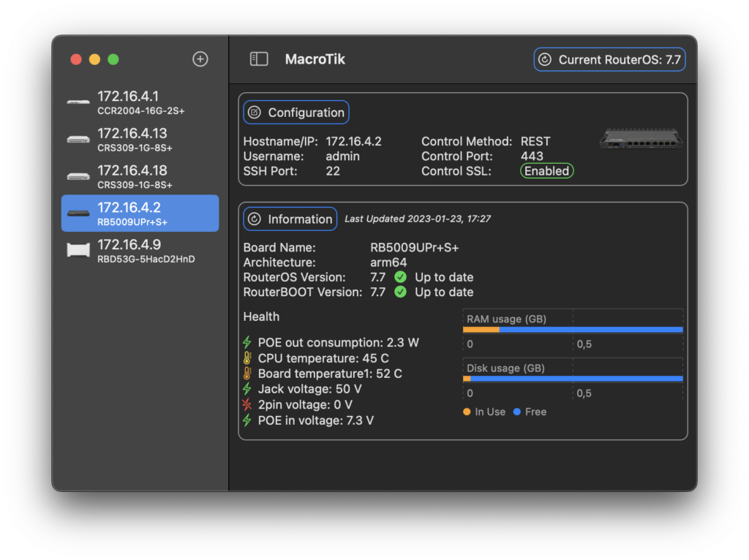This screenshot has height=560, width=749.
Task: Click the POE out consumption bolt icon
Action: coord(247,342)
